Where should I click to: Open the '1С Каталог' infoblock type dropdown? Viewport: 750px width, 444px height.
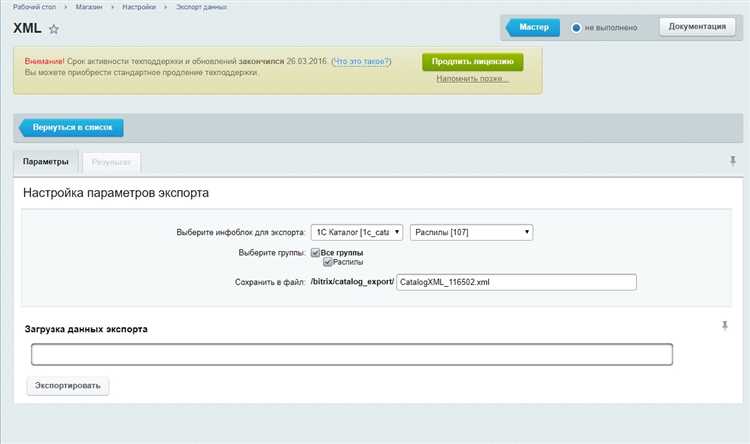[357, 232]
